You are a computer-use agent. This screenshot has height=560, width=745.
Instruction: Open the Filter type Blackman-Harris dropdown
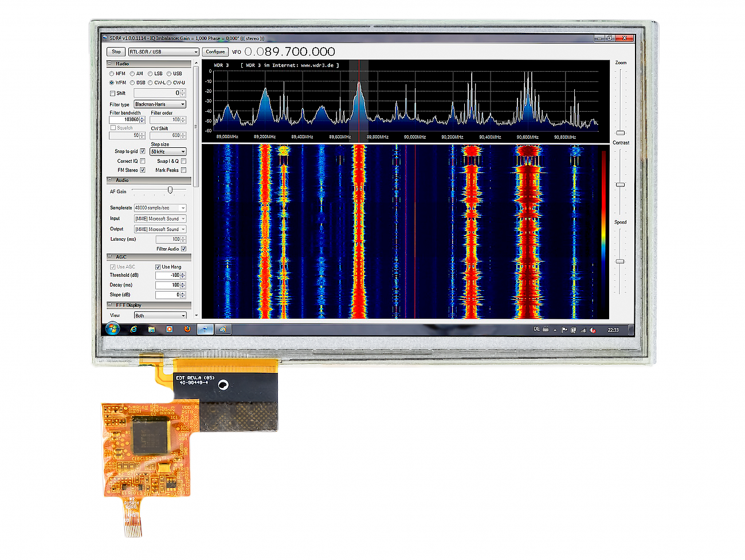(160, 104)
